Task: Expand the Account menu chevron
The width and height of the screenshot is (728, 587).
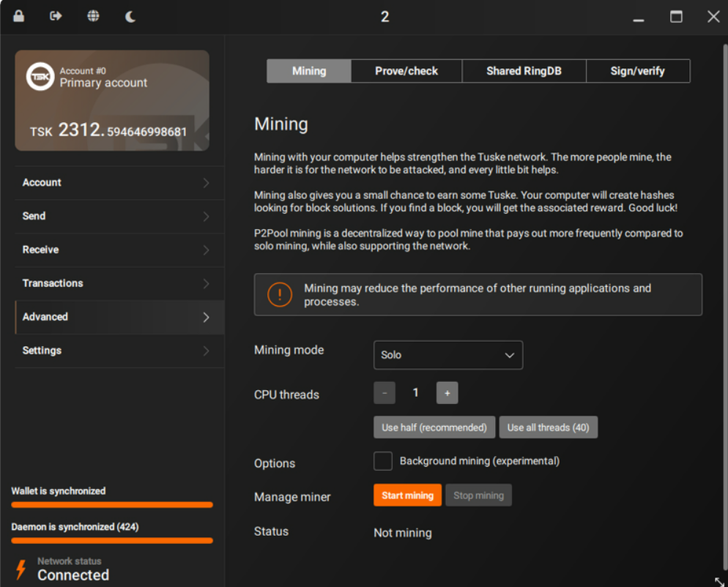Action: (206, 183)
